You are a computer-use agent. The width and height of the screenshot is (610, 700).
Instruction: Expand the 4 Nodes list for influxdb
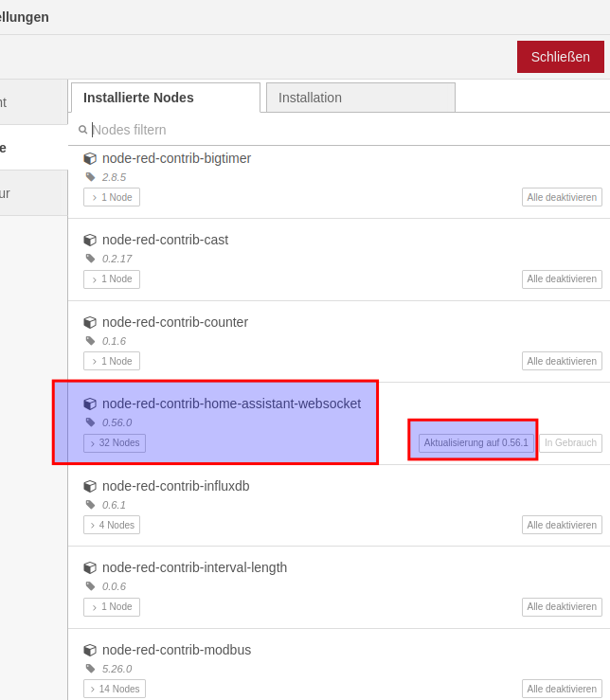tap(112, 525)
